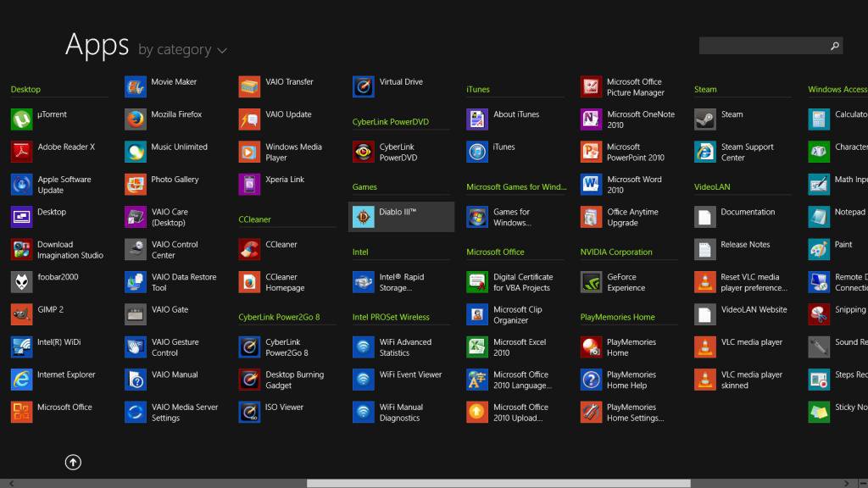Screen dimensions: 868x488
Task: Click the scrollbar left arrow
Action: [11, 484]
